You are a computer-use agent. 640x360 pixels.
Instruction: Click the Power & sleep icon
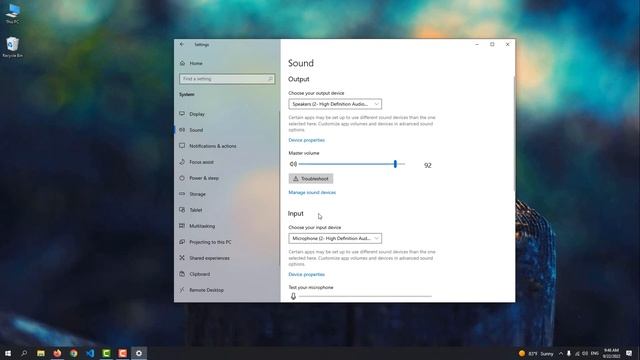[x=182, y=178]
